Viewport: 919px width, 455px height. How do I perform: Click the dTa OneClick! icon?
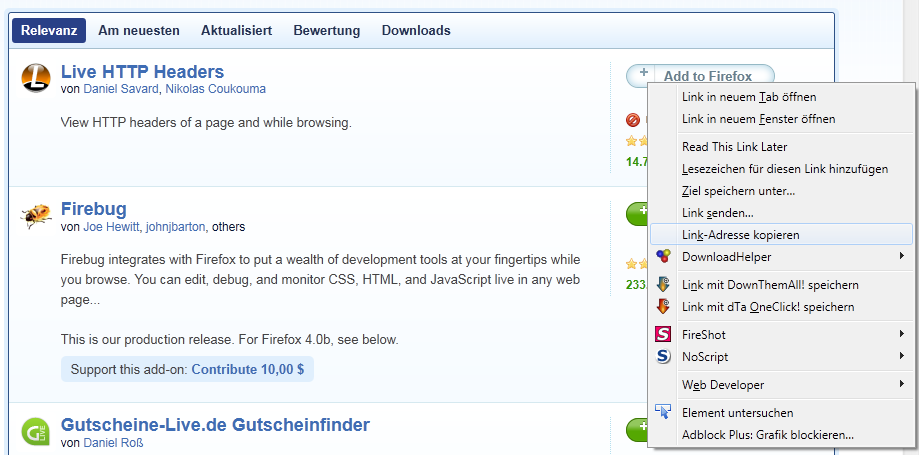coord(662,307)
